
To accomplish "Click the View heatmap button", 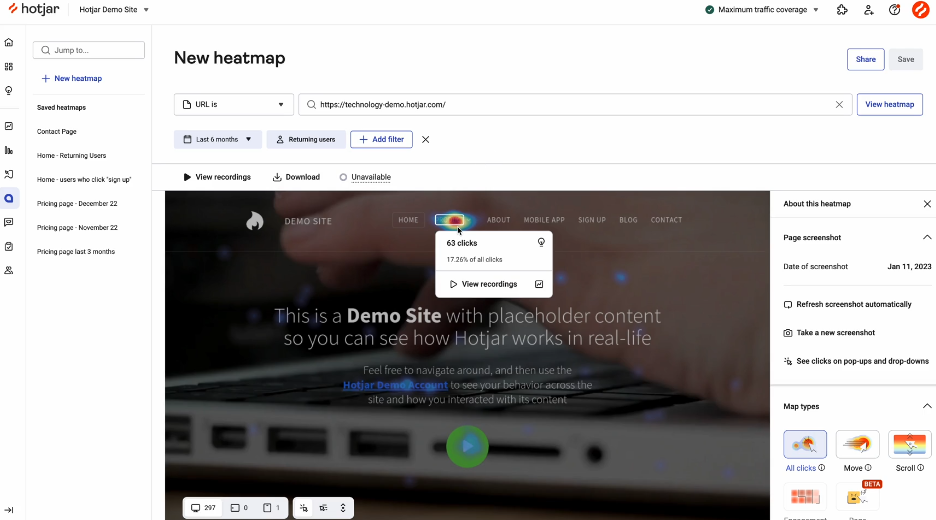I will 889,104.
